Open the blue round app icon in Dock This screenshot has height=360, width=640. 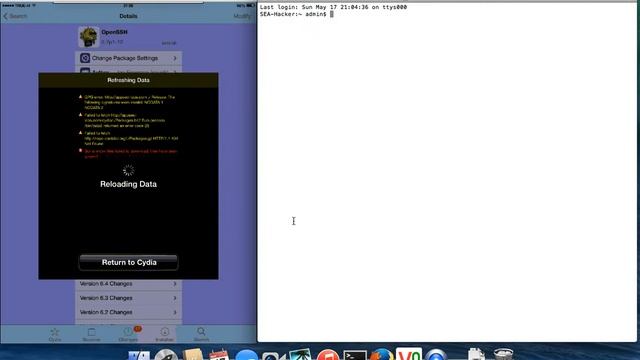[436, 355]
